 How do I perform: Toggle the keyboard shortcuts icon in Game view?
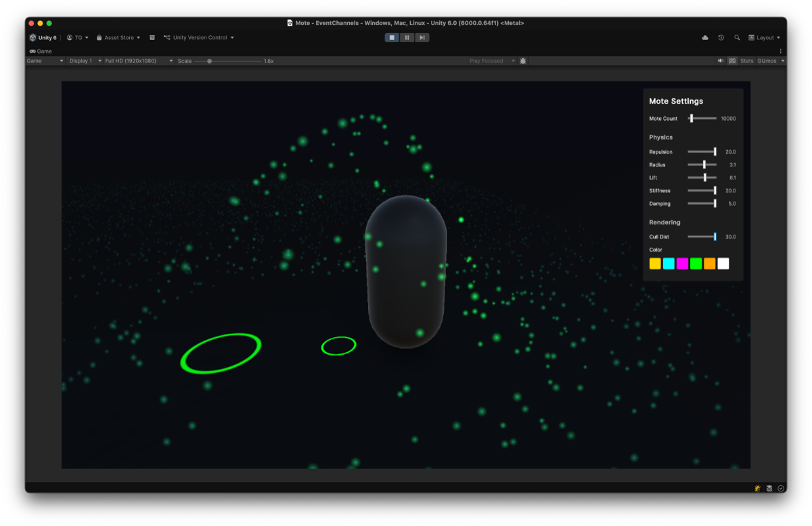click(x=732, y=61)
